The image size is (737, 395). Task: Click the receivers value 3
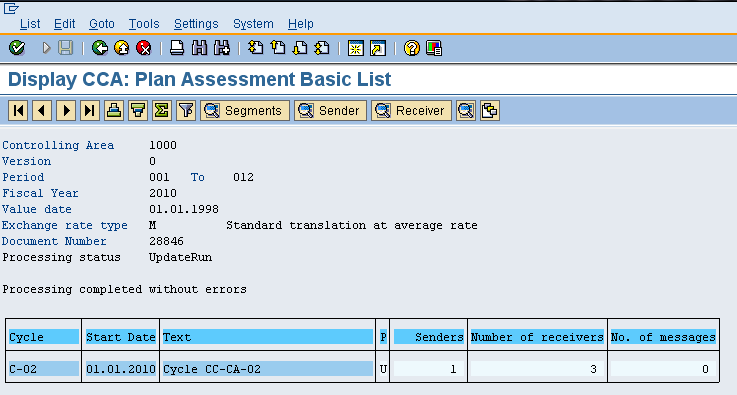point(537,369)
